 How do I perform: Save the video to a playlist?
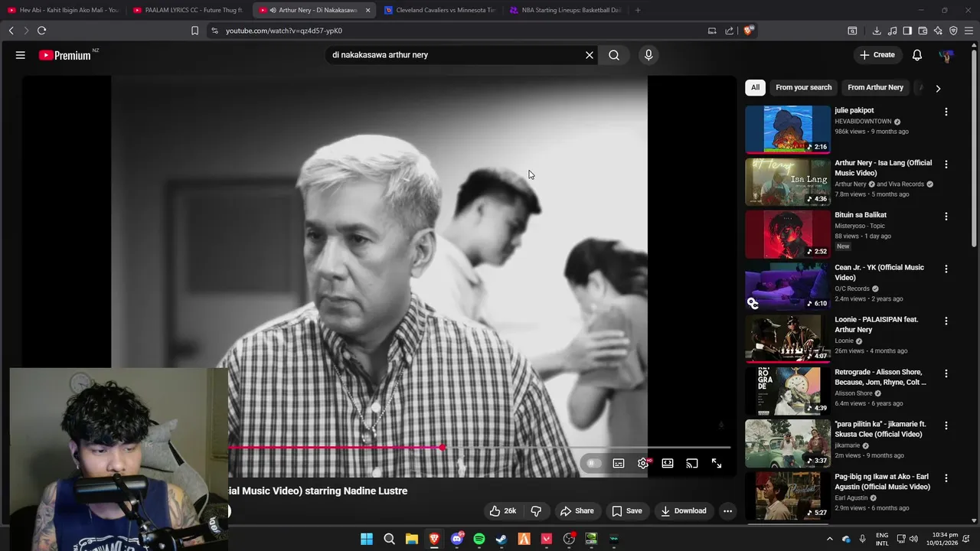tap(626, 511)
